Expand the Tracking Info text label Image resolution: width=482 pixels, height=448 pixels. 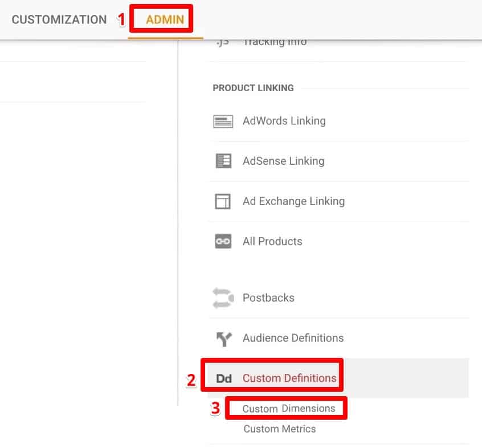(x=275, y=43)
